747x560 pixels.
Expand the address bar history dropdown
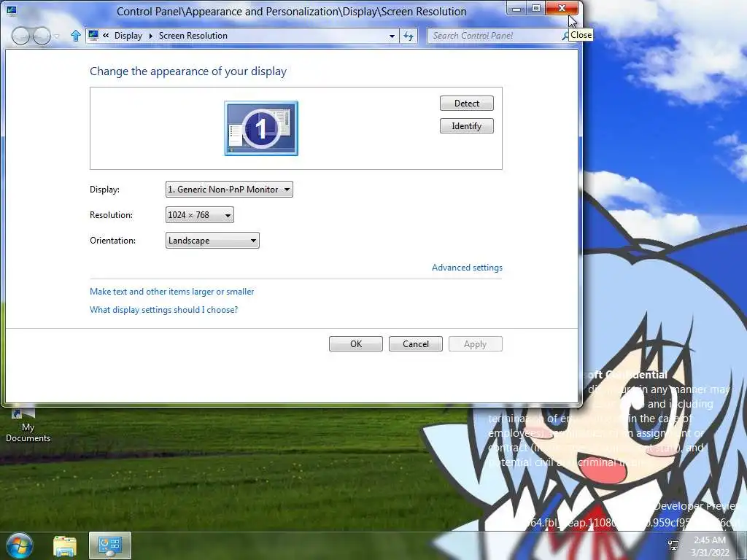pyautogui.click(x=392, y=36)
